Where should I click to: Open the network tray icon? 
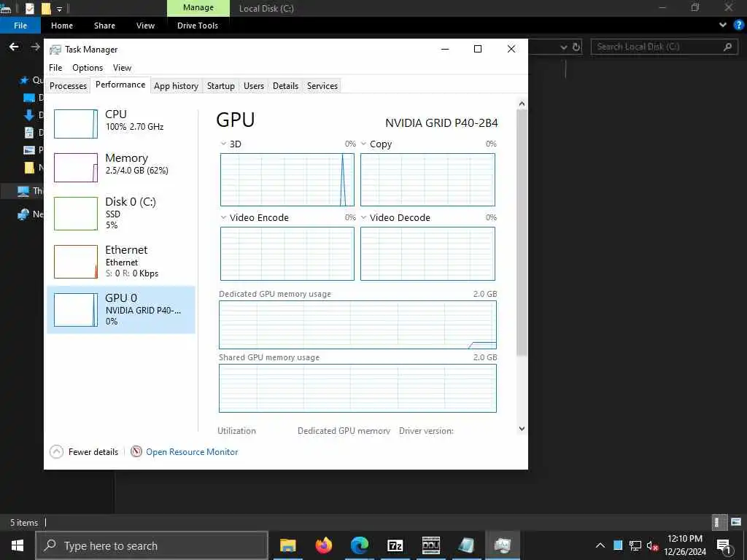(x=635, y=545)
